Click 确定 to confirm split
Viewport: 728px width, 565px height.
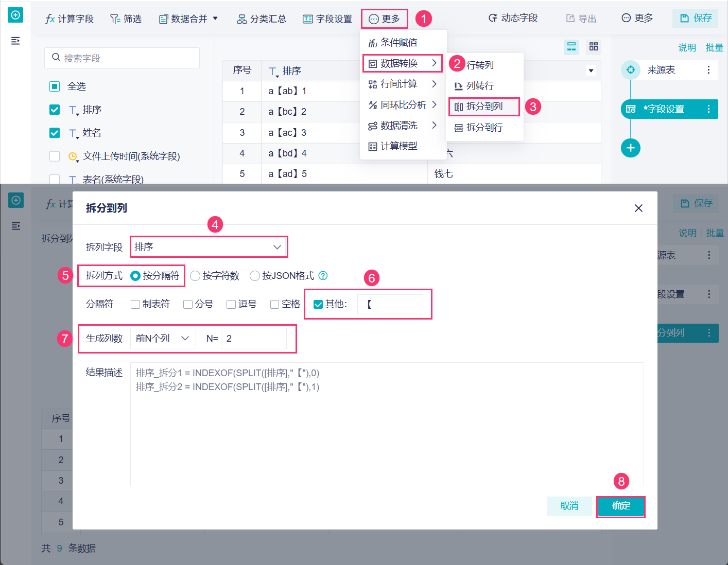click(621, 506)
